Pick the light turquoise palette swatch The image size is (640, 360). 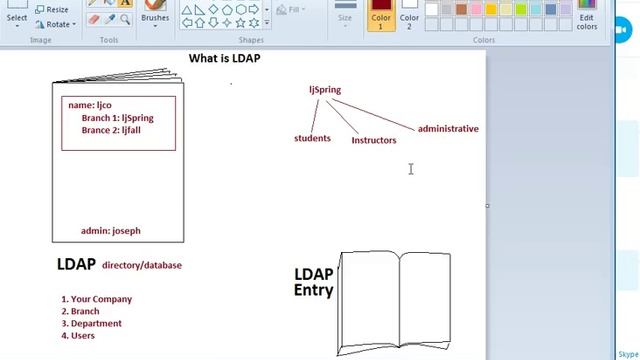536,9
